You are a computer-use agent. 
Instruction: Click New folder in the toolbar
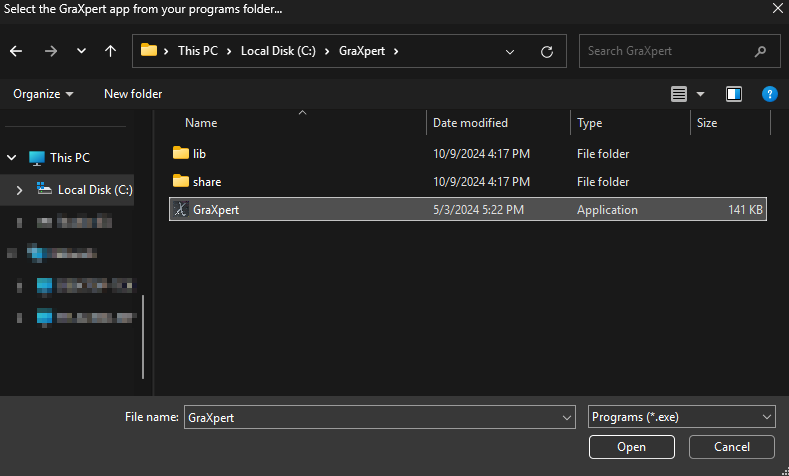pyautogui.click(x=133, y=94)
